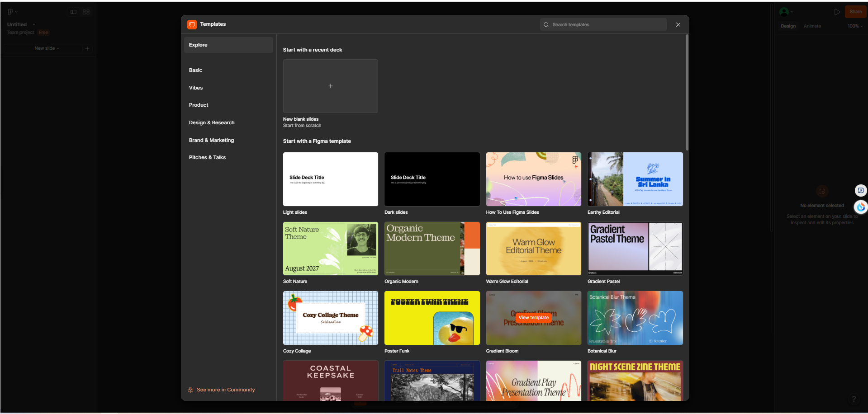Click the "No element selected" text
Screen dimensions: 868x414
pyautogui.click(x=822, y=206)
